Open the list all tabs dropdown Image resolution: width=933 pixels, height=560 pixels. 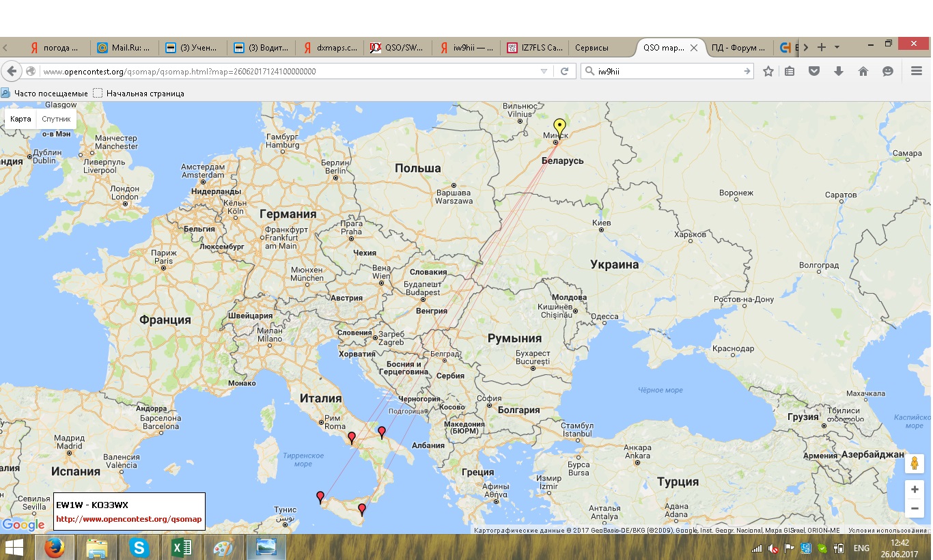[837, 48]
